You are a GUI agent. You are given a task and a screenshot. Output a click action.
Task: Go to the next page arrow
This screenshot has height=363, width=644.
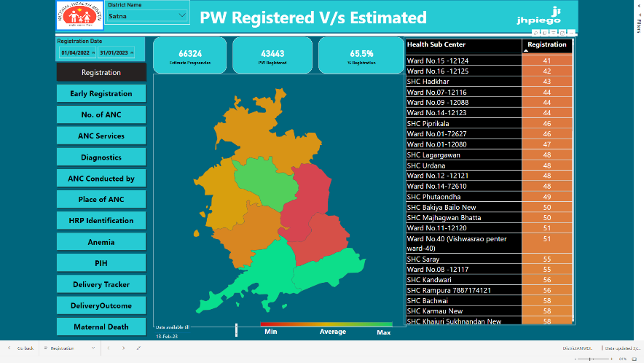(124, 348)
